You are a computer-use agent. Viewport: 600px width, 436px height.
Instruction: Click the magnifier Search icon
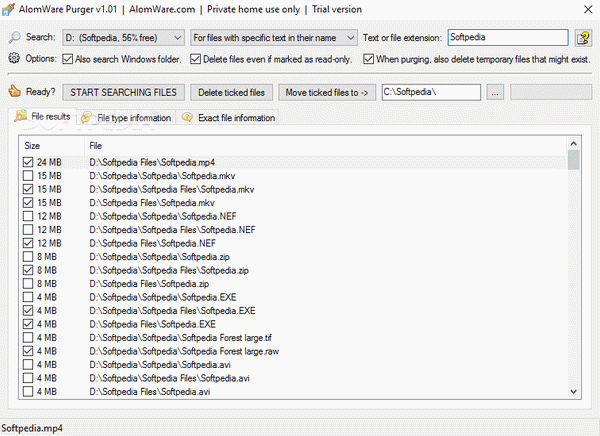point(15,38)
